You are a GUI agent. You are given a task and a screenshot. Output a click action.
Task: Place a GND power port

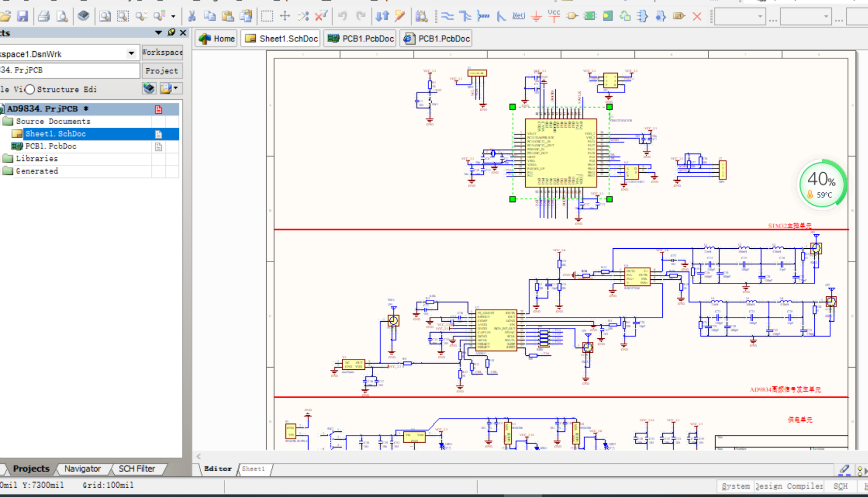(536, 16)
